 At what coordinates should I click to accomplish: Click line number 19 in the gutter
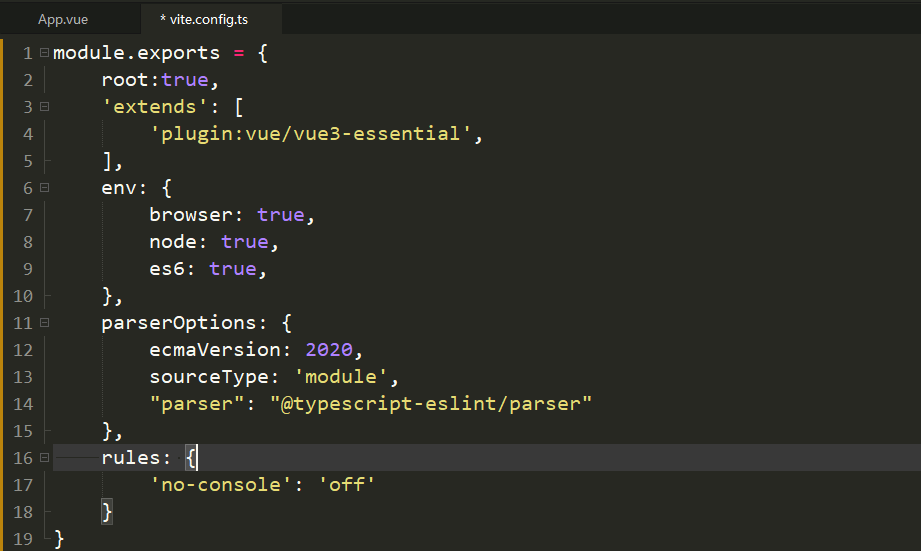(x=24, y=539)
